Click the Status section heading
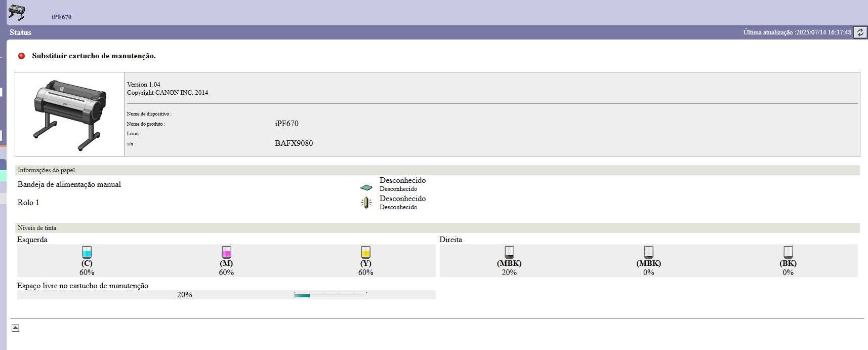Image resolution: width=868 pixels, height=350 pixels. tap(20, 32)
